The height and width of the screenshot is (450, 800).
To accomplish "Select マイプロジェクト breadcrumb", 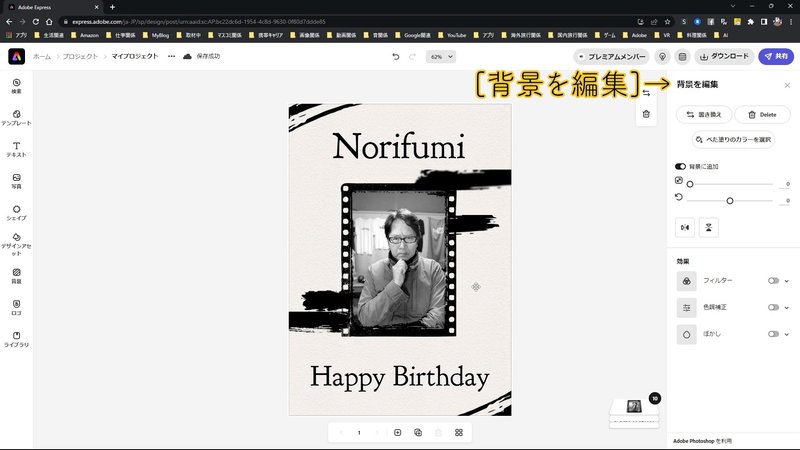I will point(135,57).
